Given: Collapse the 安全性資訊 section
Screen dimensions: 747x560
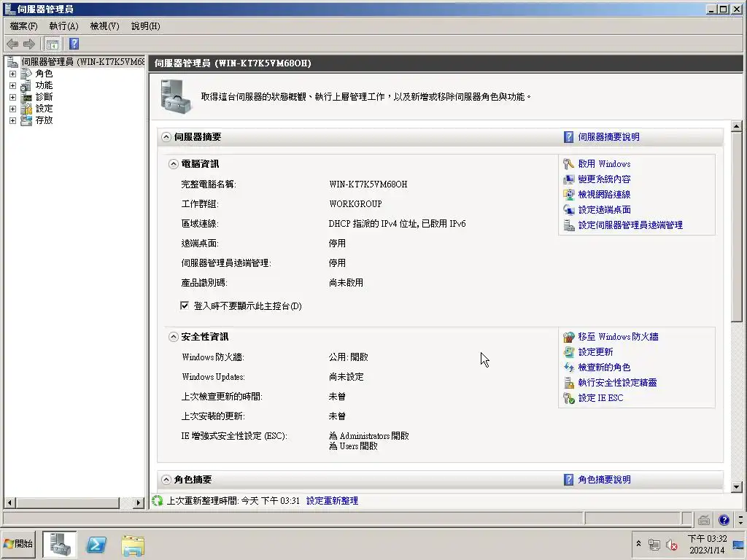Looking at the screenshot, I should pyautogui.click(x=174, y=337).
